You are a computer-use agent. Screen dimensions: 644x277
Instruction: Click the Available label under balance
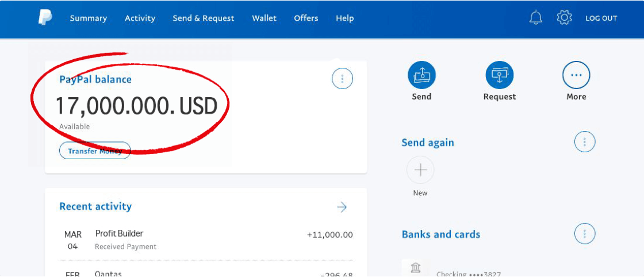[74, 127]
